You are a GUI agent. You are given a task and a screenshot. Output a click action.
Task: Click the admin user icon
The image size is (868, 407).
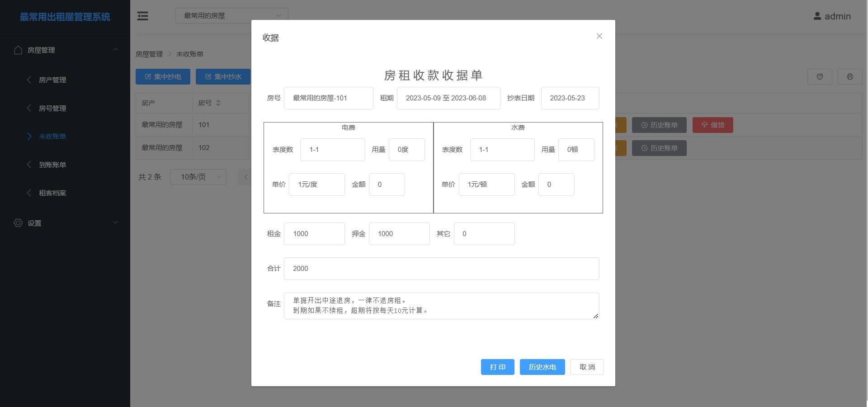[817, 16]
